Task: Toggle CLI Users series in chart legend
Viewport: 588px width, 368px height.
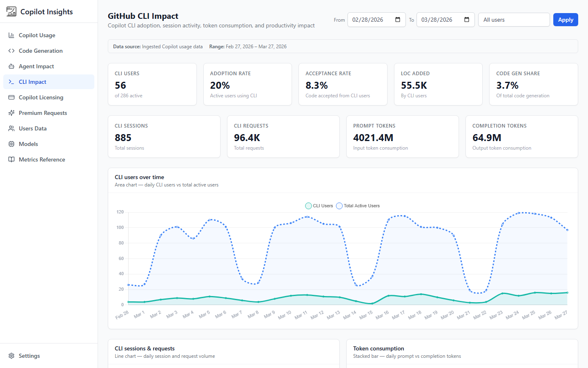Action: pos(319,206)
